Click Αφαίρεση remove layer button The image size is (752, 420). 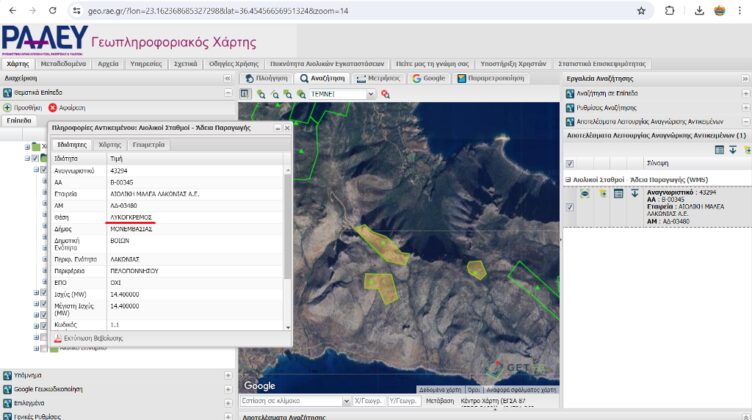coord(67,108)
